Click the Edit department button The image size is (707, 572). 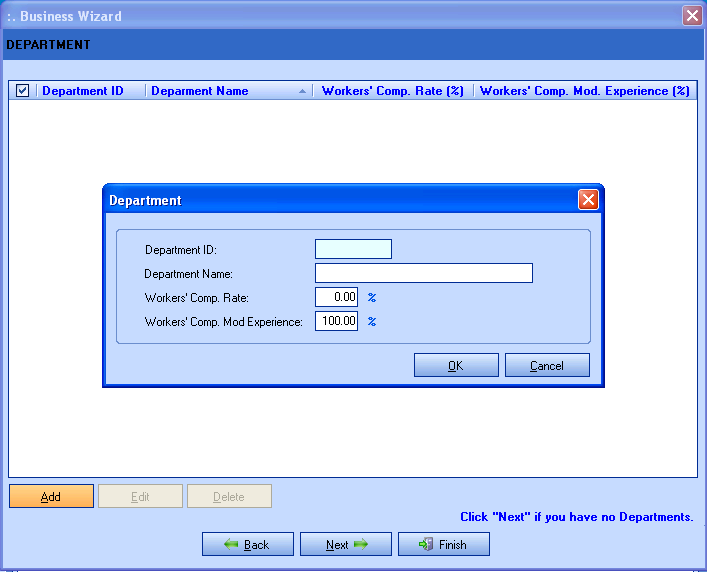pyautogui.click(x=140, y=497)
